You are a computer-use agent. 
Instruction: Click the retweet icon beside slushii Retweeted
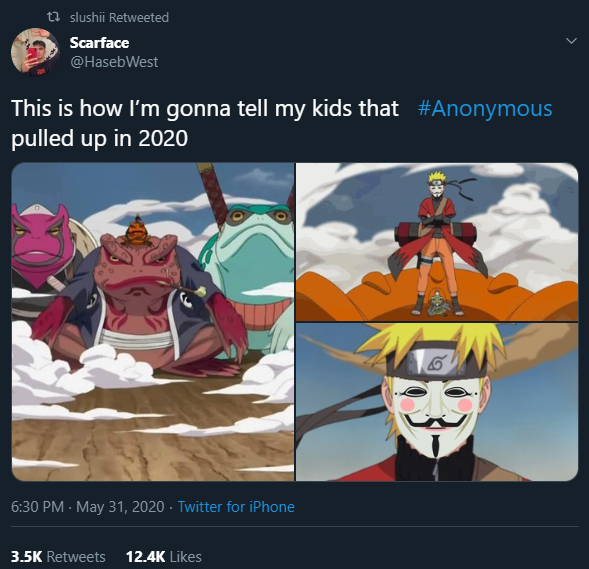[x=53, y=17]
